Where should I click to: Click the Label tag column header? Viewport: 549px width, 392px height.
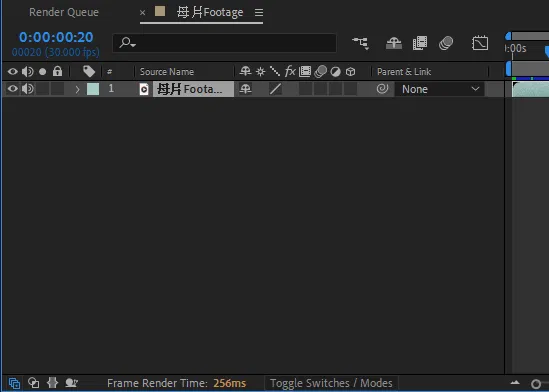point(89,71)
